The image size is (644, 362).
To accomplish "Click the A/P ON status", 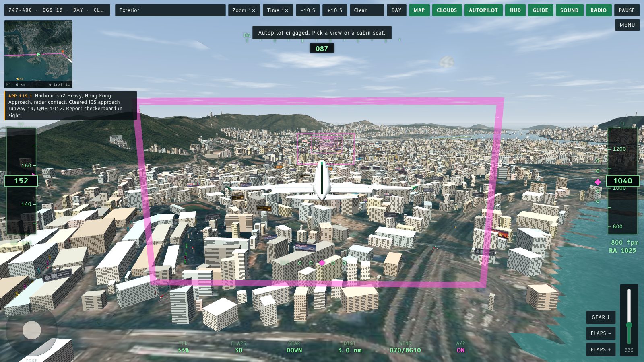I will click(x=461, y=347).
